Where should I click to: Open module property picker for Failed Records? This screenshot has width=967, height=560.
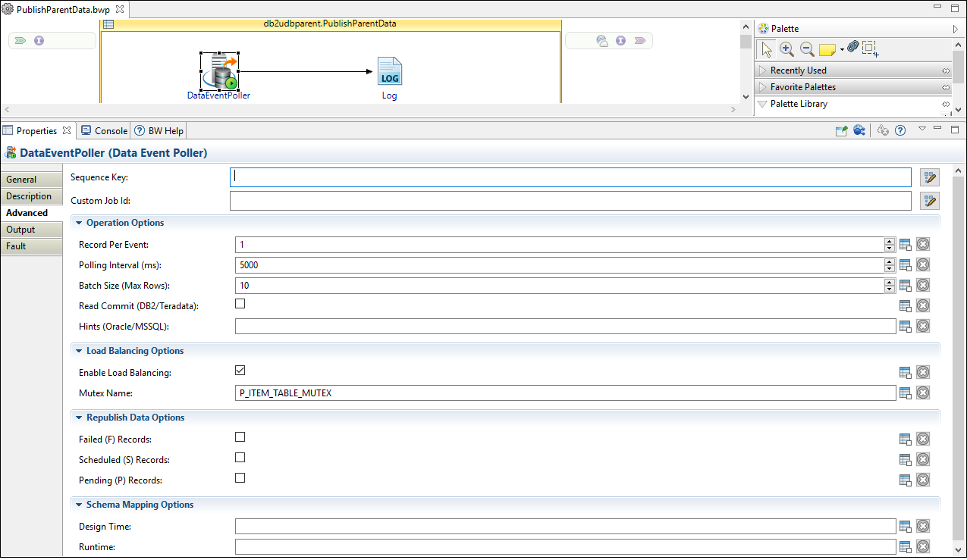tap(905, 440)
